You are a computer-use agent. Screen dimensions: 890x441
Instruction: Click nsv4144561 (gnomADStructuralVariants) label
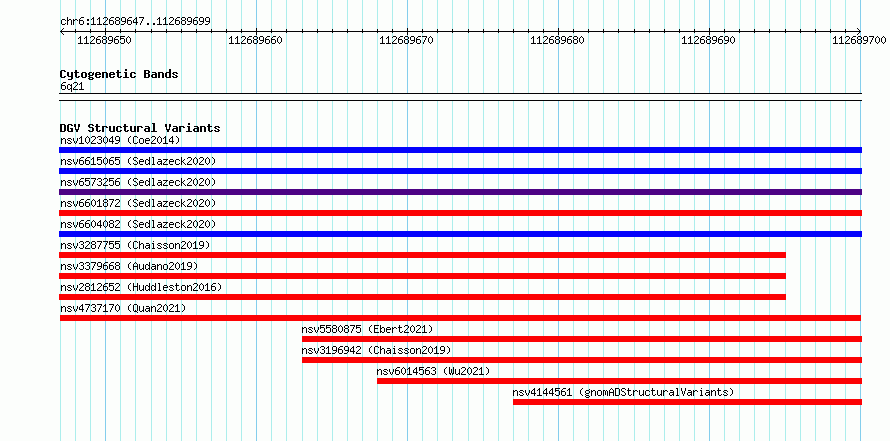click(623, 392)
